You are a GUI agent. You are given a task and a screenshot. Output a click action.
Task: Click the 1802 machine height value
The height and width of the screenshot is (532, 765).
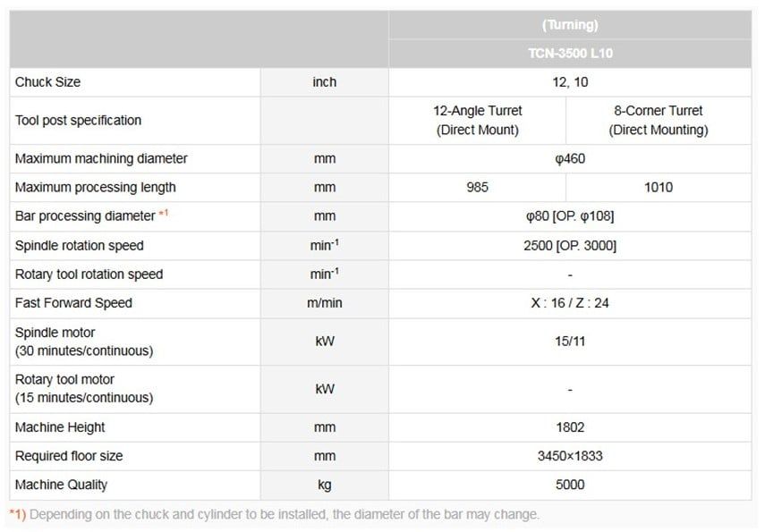[570, 427]
